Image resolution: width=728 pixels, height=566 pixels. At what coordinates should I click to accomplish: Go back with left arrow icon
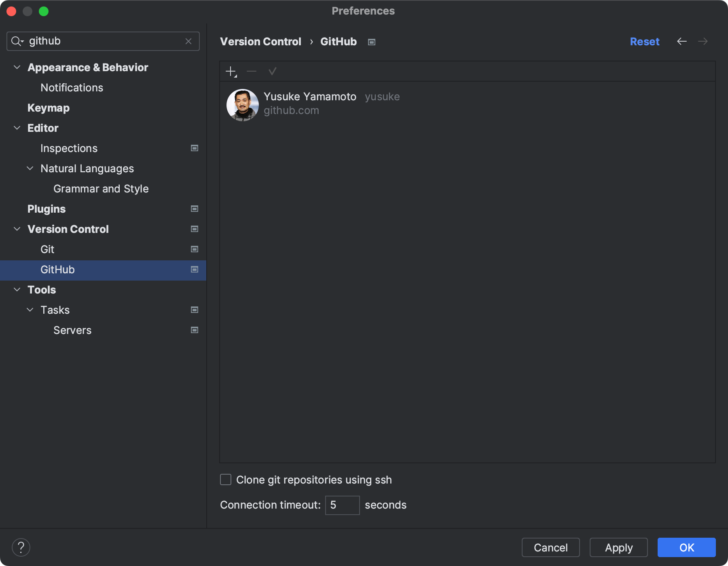(682, 41)
